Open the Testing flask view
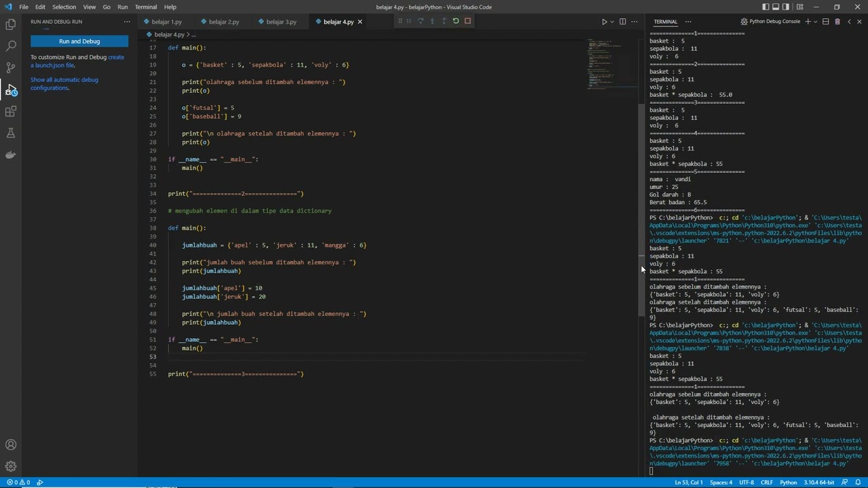Screen dimensions: 868x488 tap(11, 134)
